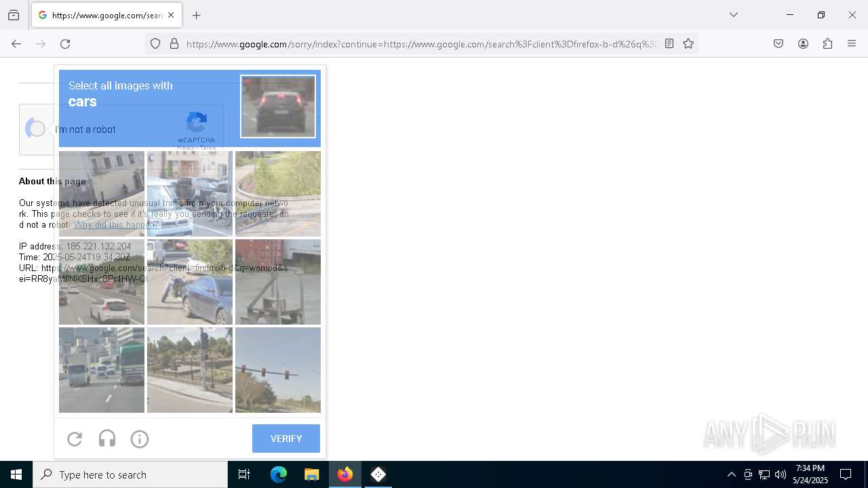Screen dimensions: 868x488
Task: Open Firefox application menu
Action: click(x=852, y=44)
